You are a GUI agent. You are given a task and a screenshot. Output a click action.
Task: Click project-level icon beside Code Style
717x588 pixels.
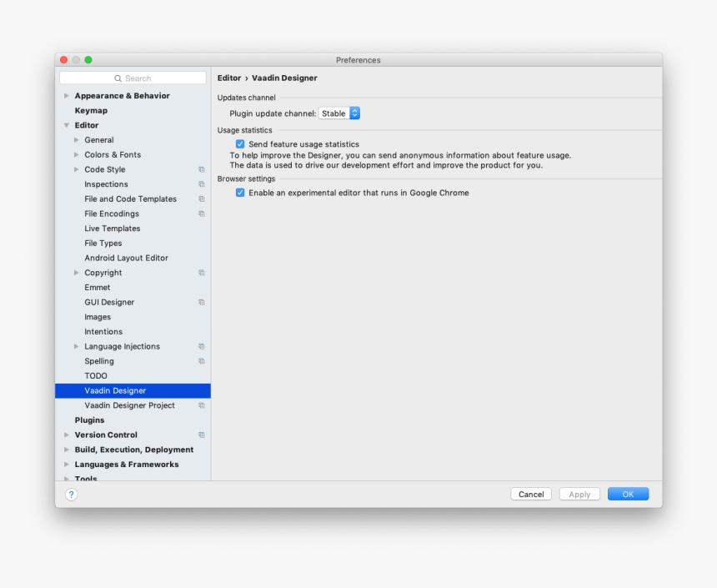tap(201, 169)
